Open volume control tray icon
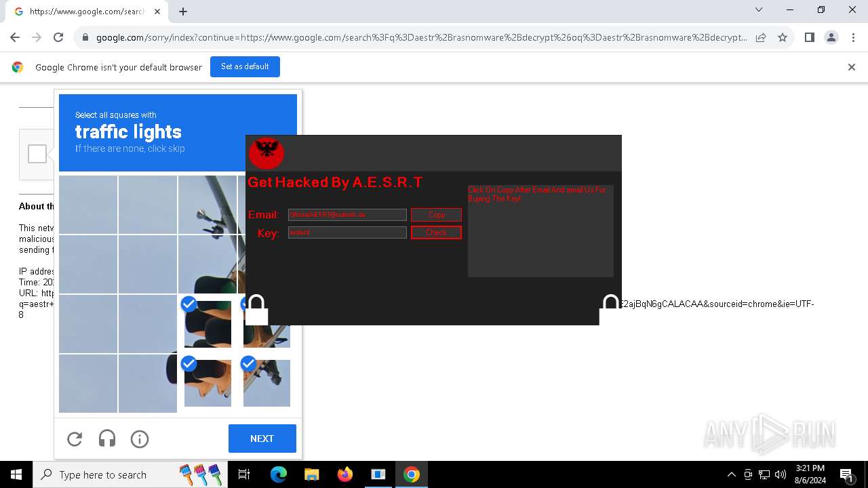868x488 pixels. (781, 474)
